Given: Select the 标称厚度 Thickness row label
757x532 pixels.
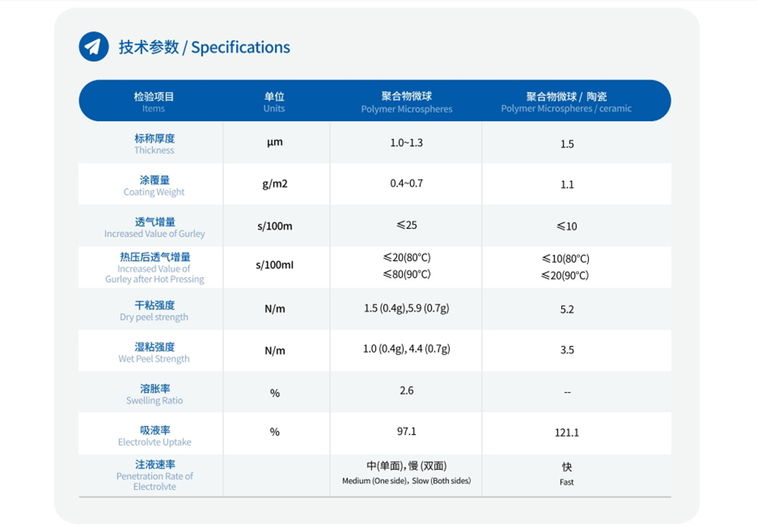Looking at the screenshot, I should pyautogui.click(x=154, y=144).
